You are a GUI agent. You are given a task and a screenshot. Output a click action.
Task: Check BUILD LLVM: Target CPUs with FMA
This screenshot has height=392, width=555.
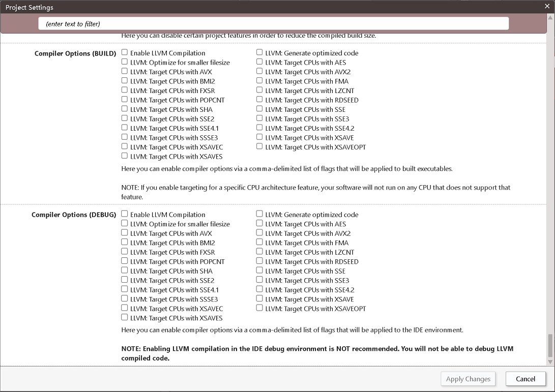coord(259,81)
